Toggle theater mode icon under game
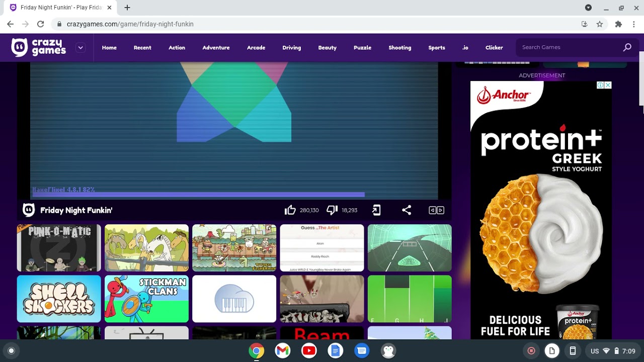 pos(436,210)
